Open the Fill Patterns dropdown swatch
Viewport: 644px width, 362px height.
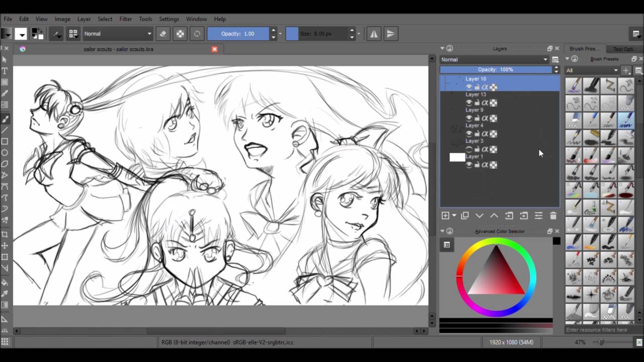(x=21, y=34)
